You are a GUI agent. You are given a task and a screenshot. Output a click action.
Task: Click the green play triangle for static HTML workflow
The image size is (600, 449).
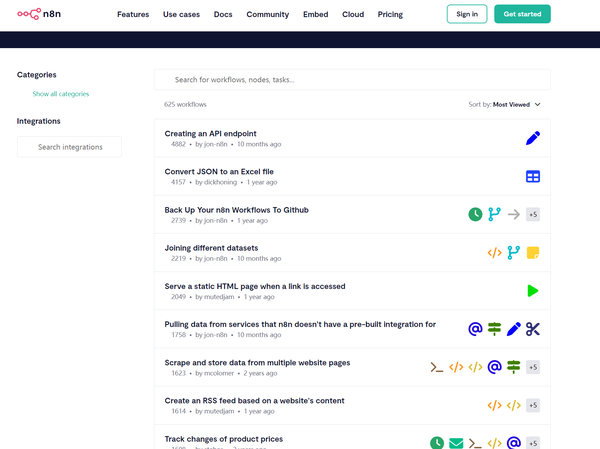click(533, 291)
